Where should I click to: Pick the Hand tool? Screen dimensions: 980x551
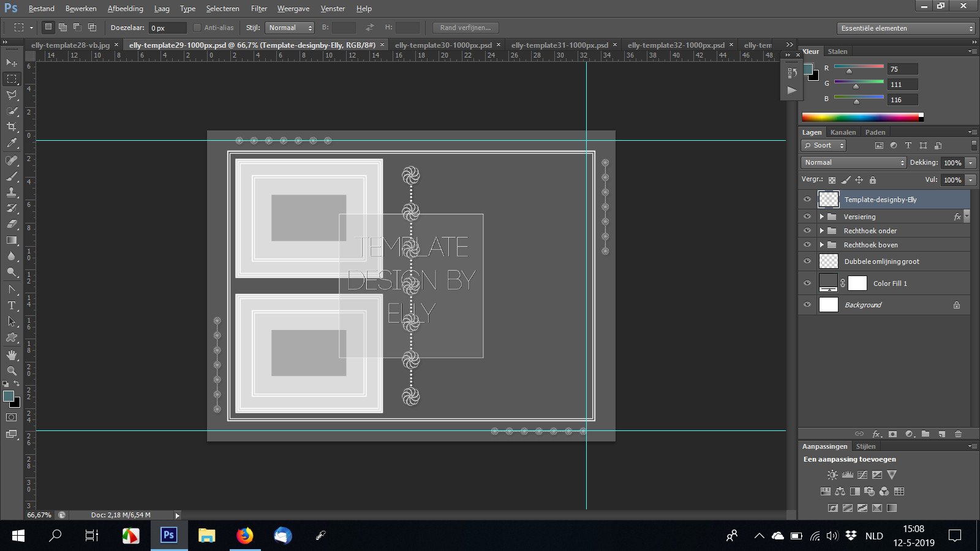pyautogui.click(x=12, y=355)
